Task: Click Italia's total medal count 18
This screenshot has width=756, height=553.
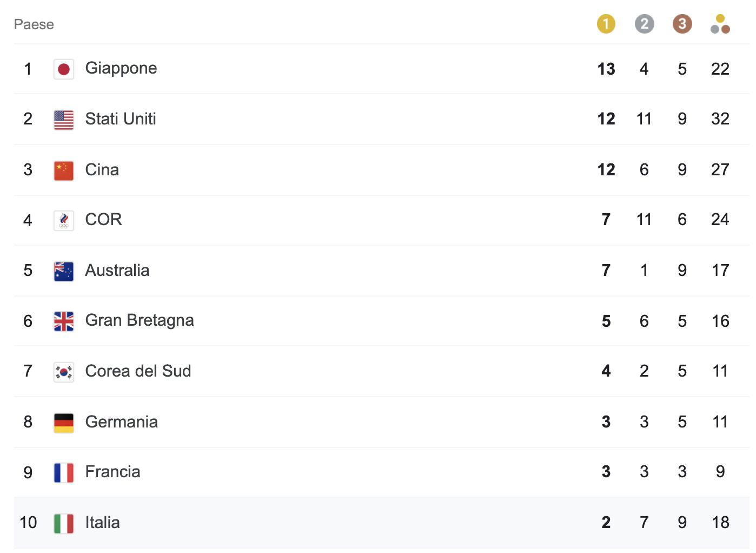Action: click(720, 523)
